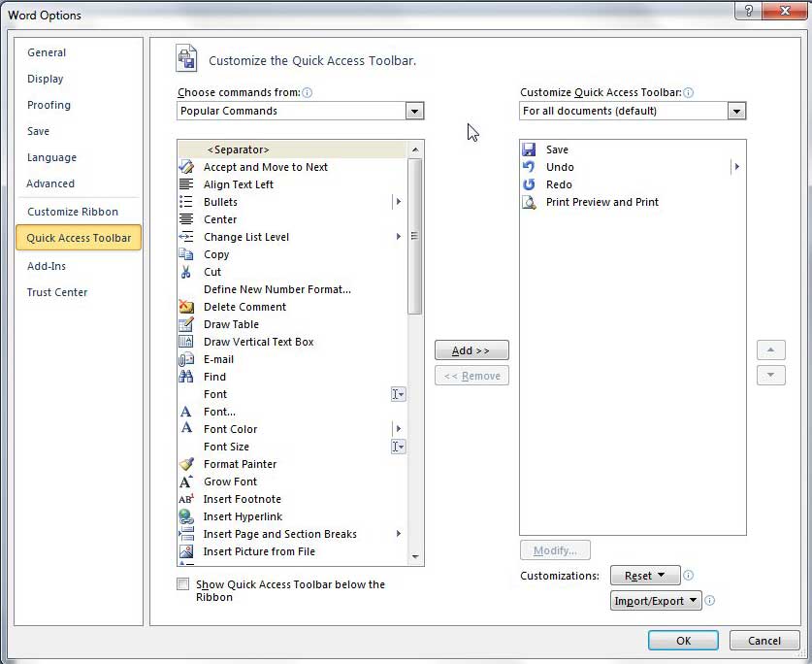Pick the Insert Footnote icon

pos(186,499)
